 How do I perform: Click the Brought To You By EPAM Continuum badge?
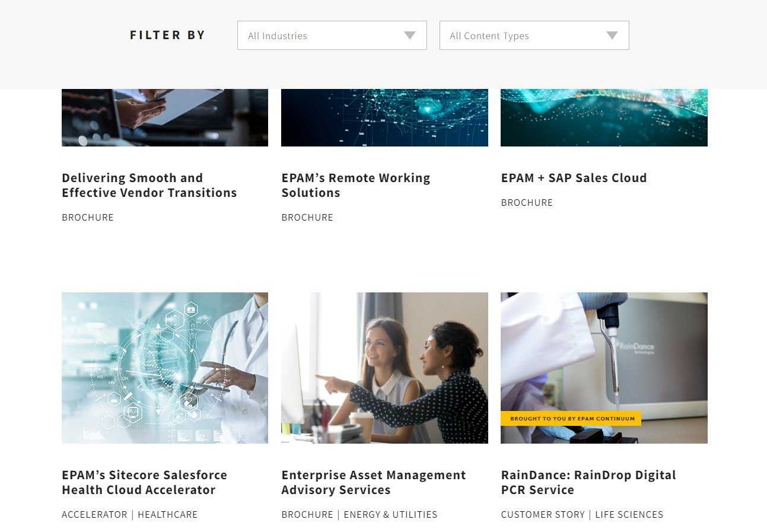point(571,419)
